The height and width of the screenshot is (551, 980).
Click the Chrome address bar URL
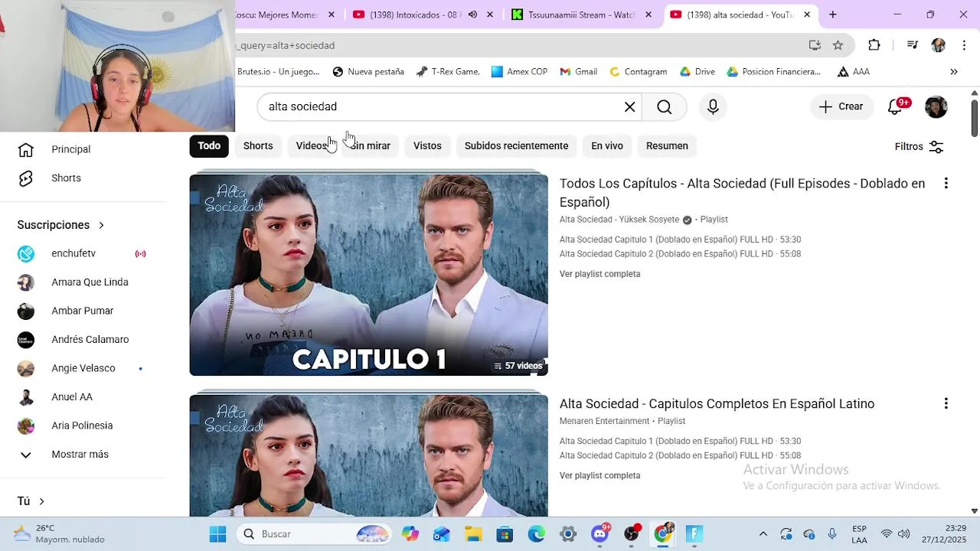pos(286,45)
